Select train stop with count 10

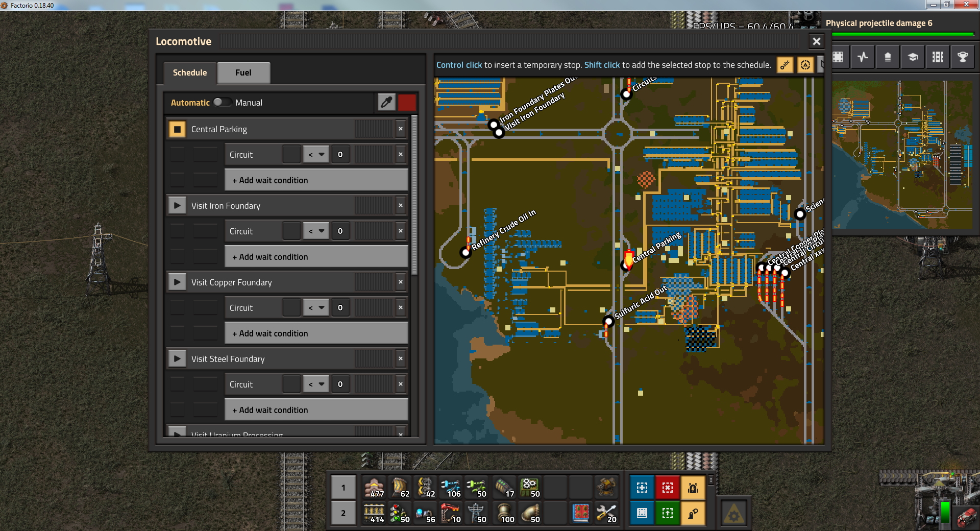451,513
